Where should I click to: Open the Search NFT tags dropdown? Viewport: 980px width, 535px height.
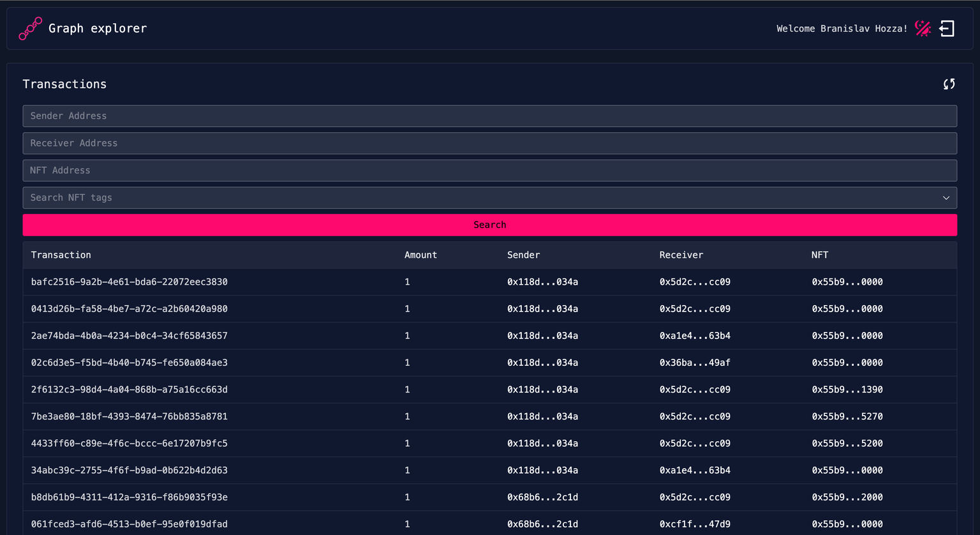pos(489,198)
